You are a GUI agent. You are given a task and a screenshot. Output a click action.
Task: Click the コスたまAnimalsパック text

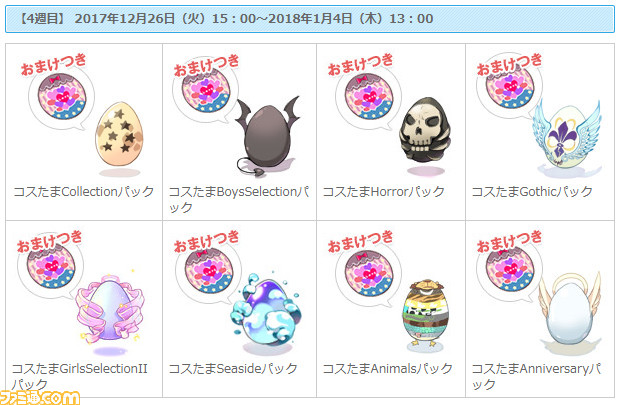[x=388, y=369]
